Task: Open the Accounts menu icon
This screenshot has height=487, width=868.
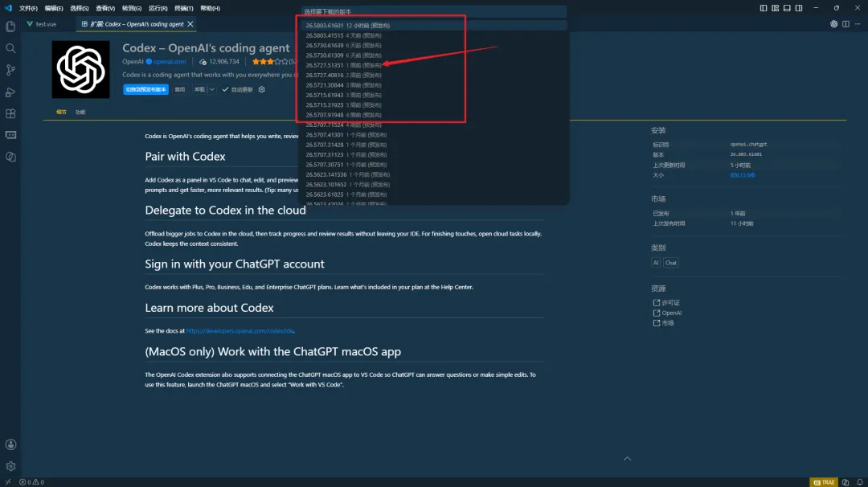Action: 10,444
